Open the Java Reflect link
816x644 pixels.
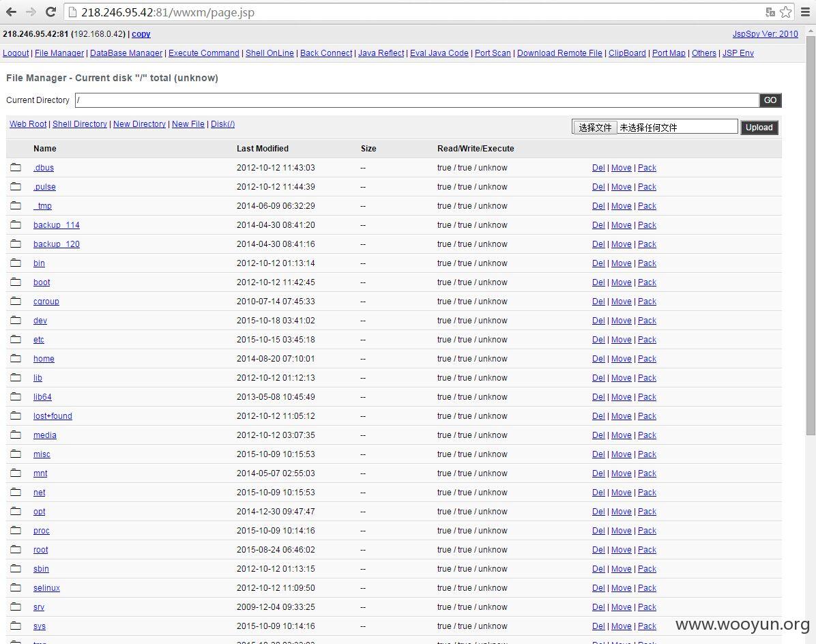(381, 53)
